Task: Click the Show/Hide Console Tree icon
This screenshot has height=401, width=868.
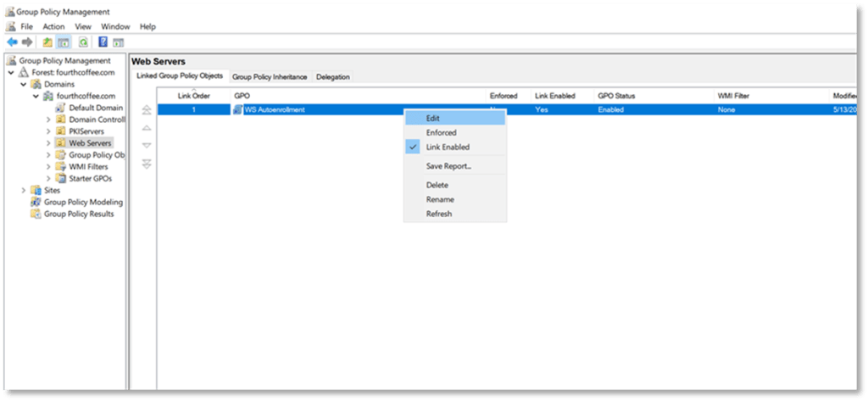Action: pyautogui.click(x=64, y=42)
